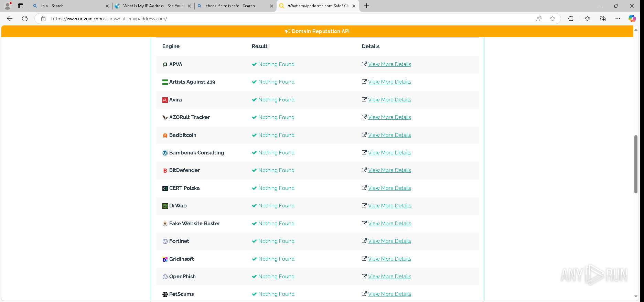Switch to 'What Is My IP Address' tab
Image resolution: width=644 pixels, height=302 pixels.
pyautogui.click(x=153, y=6)
